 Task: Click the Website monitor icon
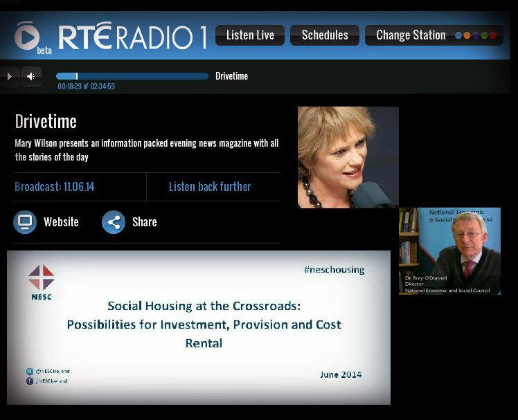coord(25,222)
